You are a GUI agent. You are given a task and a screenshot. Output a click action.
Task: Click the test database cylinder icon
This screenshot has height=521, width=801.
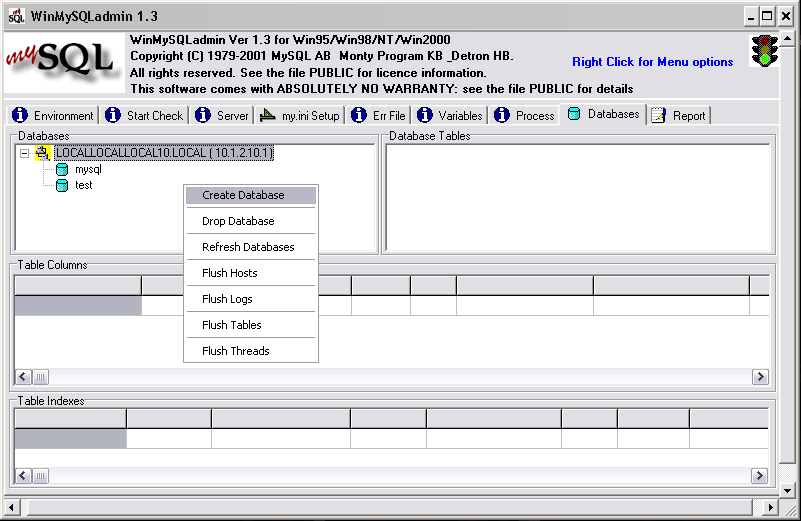(x=62, y=185)
